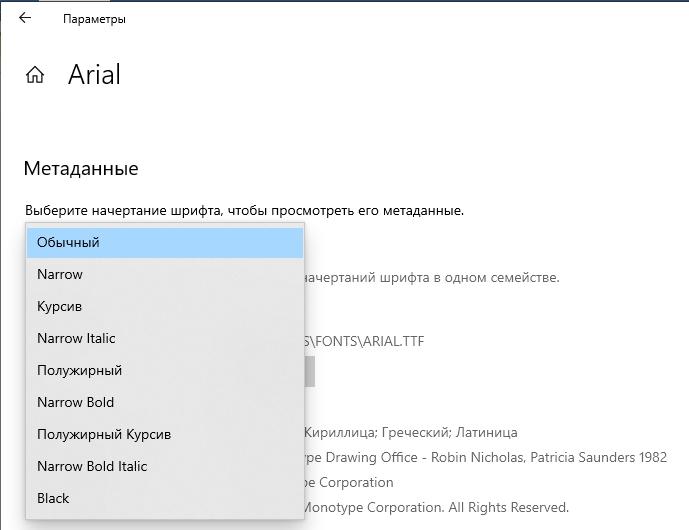This screenshot has width=689, height=530.
Task: Click the Monotype Corporation All Rights Reserved text
Action: click(x=436, y=508)
